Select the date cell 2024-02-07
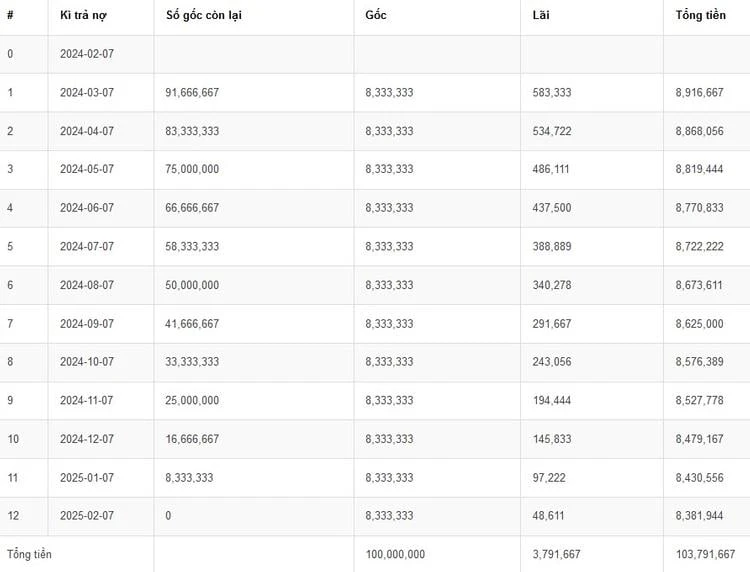Image resolution: width=750 pixels, height=572 pixels. tap(87, 54)
